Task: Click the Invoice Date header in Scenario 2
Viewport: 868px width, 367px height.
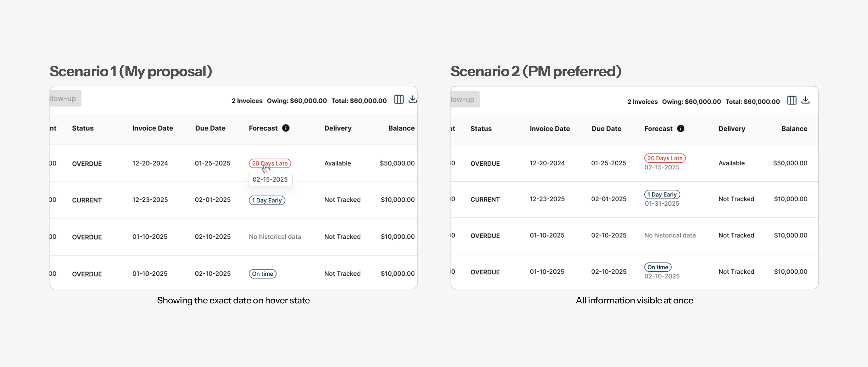Action: pyautogui.click(x=549, y=129)
